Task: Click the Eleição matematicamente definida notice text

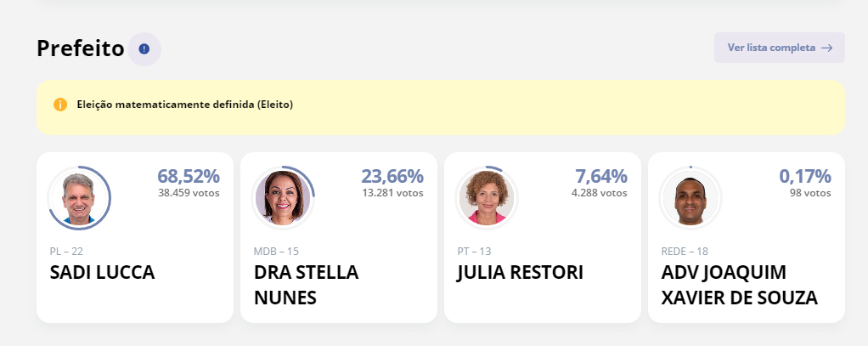Action: (184, 105)
